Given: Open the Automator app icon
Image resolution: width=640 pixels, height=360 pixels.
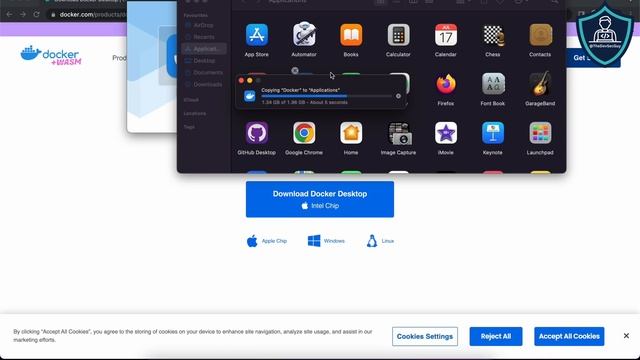Looking at the screenshot, I should point(304,34).
